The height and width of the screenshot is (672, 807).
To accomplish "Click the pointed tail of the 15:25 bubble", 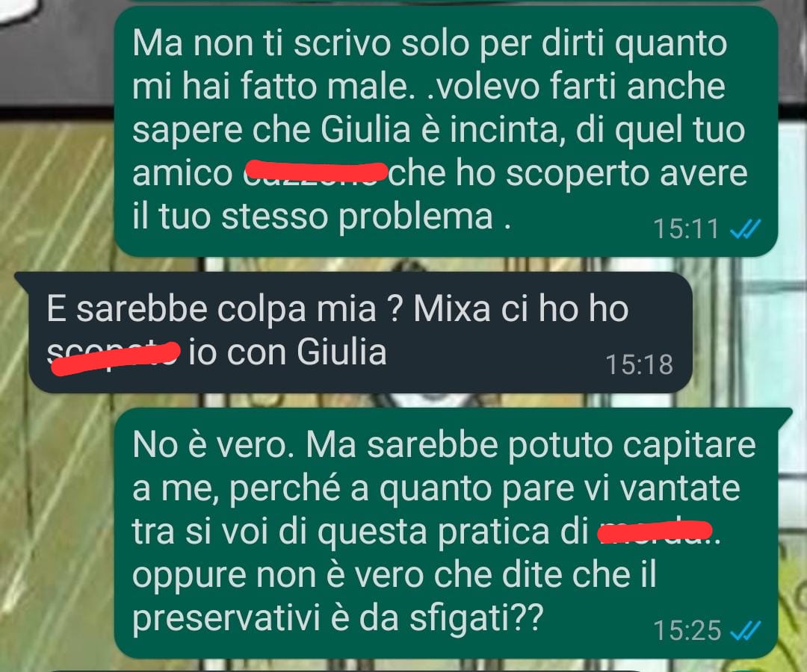I will 784,414.
